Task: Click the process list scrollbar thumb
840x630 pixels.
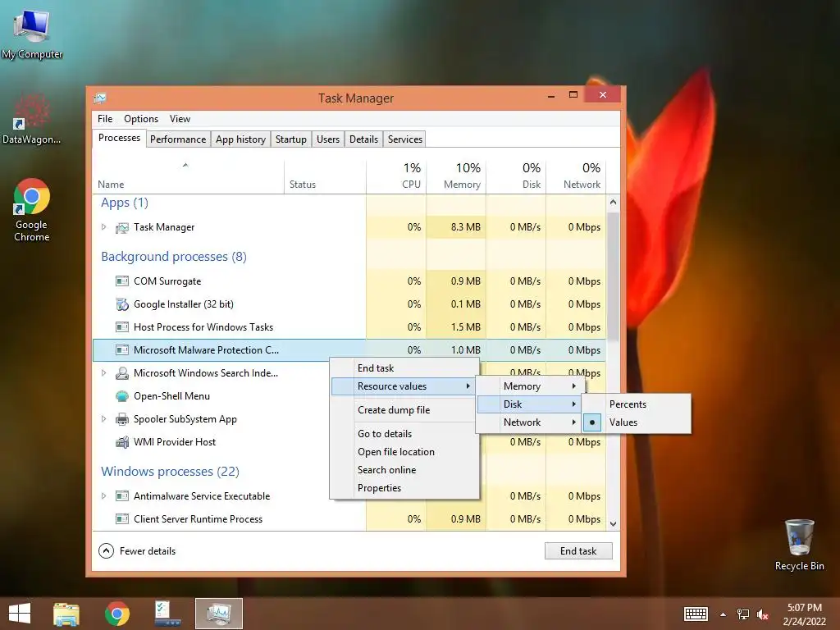Action: (x=613, y=275)
